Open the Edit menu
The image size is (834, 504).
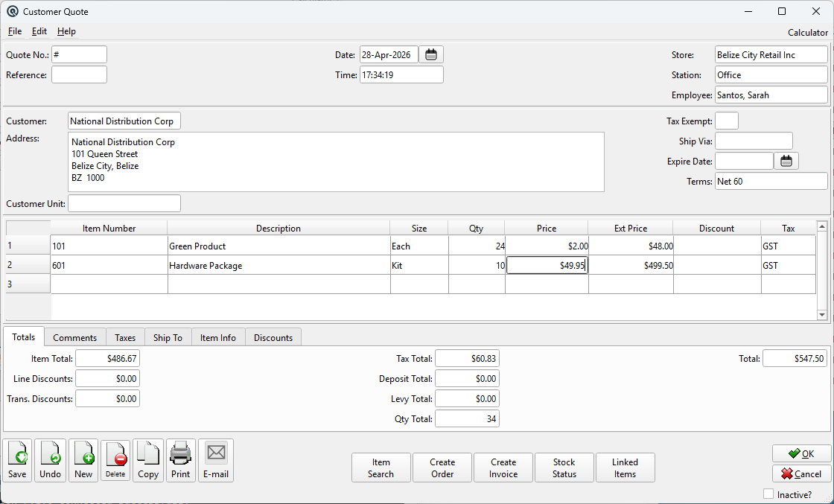[39, 31]
